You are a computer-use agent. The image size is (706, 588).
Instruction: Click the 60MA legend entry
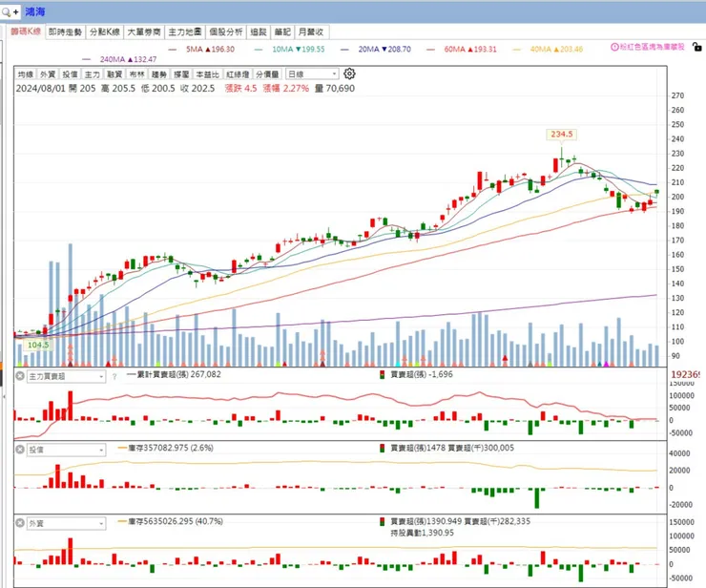click(x=462, y=49)
